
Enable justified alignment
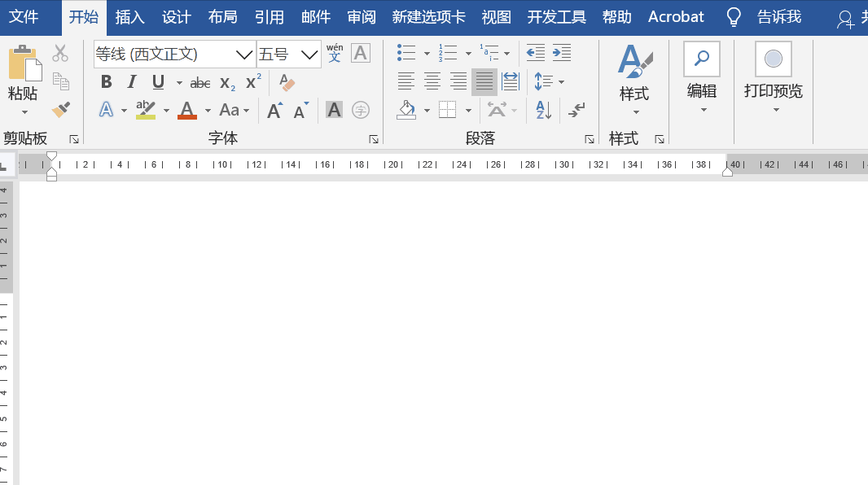click(x=483, y=81)
